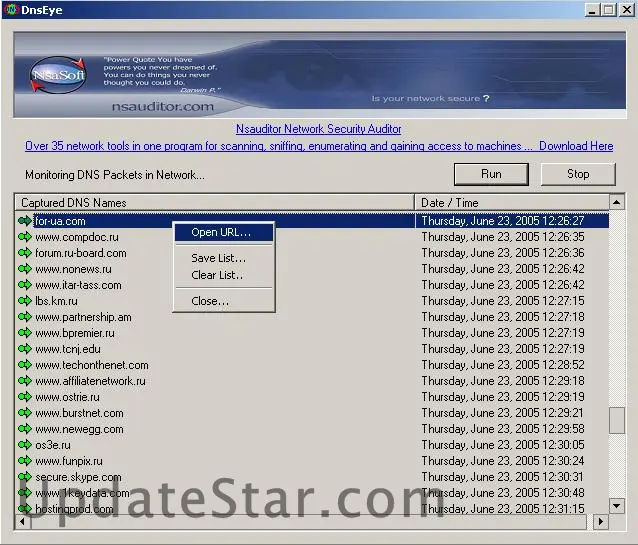Click the green arrow icon beside secure.skype.com
The image size is (638, 545).
pos(25,477)
